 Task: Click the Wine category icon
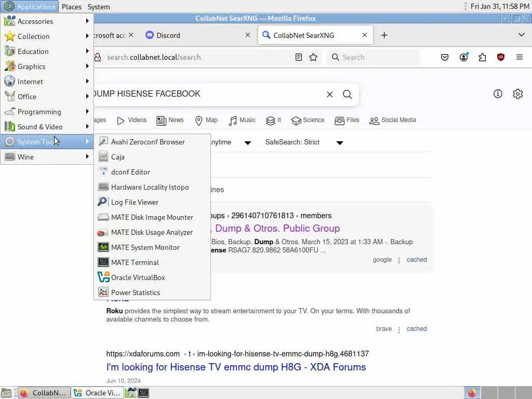(x=9, y=157)
